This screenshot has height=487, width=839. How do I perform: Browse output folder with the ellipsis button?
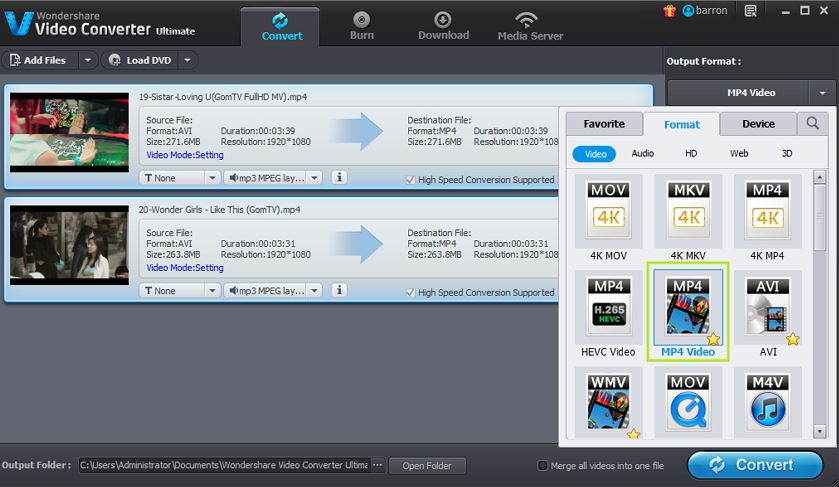click(x=377, y=465)
